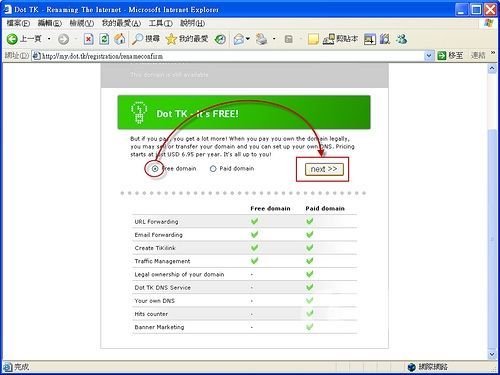Click the grayed Forward arrow button
Viewport: 500px width, 375px height.
pos(63,39)
